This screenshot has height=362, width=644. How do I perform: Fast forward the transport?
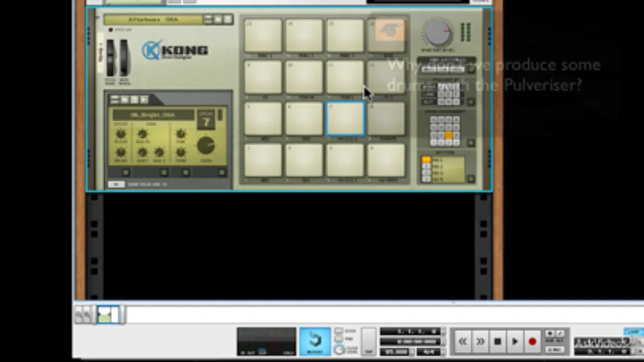click(x=480, y=341)
